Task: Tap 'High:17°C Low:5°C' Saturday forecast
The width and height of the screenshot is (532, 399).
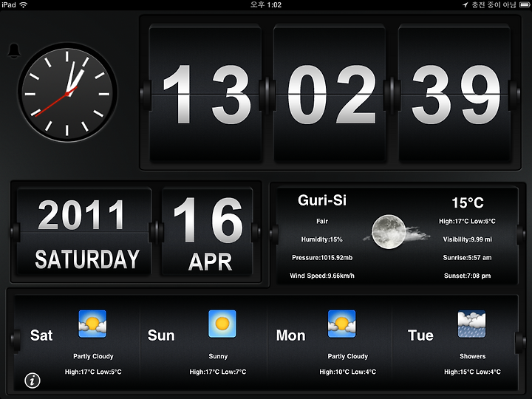Action: [x=93, y=372]
